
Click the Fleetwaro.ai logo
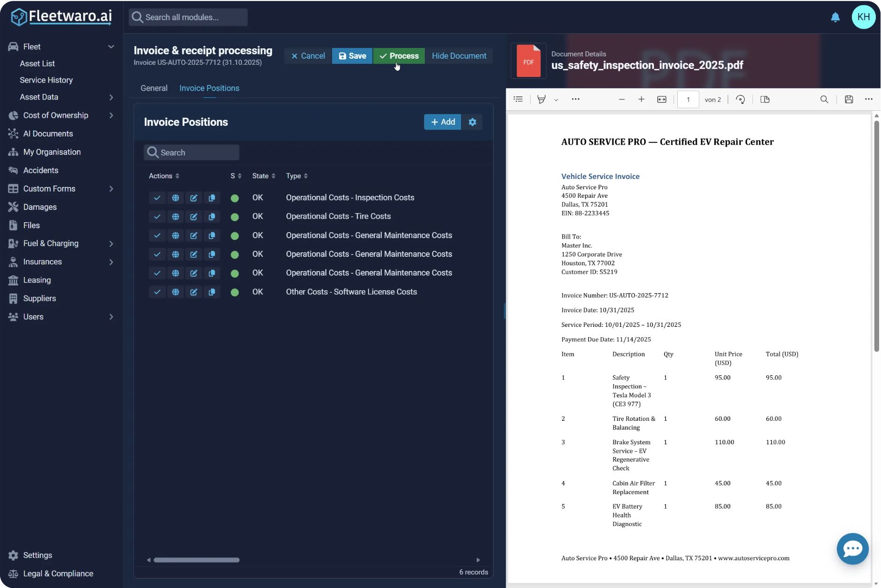coord(62,17)
